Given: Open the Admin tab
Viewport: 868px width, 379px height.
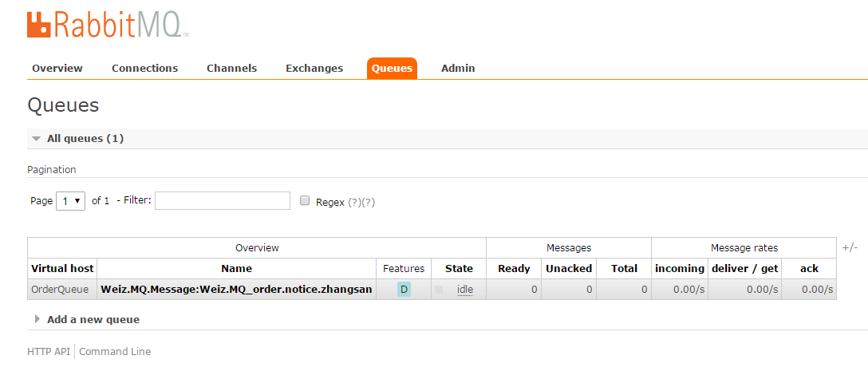Looking at the screenshot, I should [x=458, y=68].
